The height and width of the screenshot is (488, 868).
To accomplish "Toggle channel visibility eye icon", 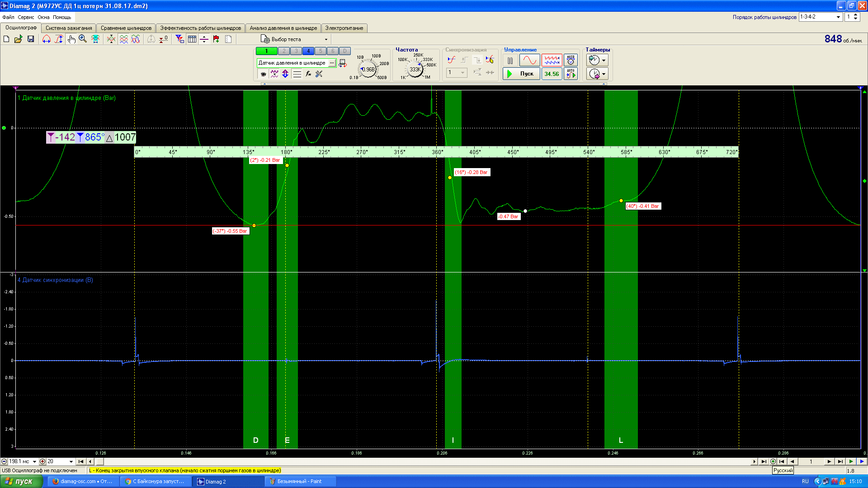I will click(x=263, y=74).
